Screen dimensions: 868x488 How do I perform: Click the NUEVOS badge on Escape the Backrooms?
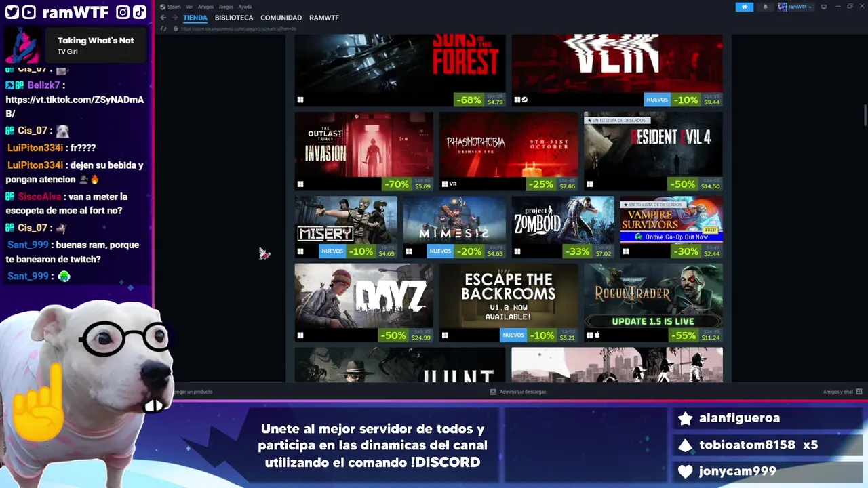coord(513,335)
